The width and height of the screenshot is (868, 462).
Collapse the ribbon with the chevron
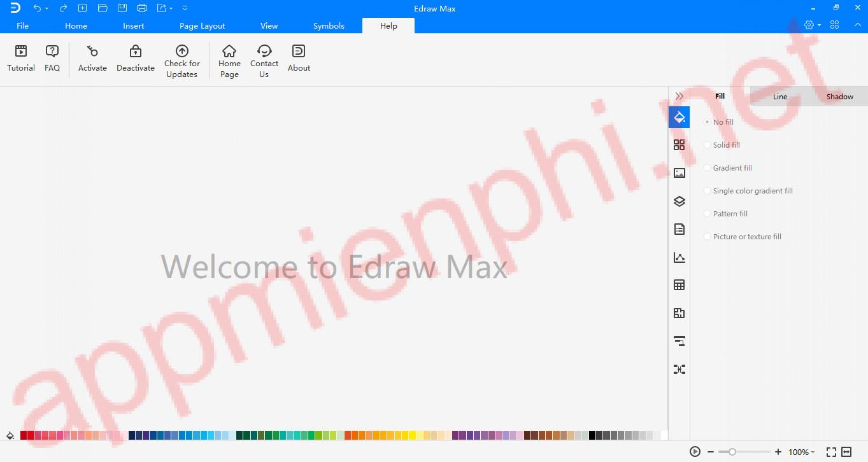(x=857, y=25)
